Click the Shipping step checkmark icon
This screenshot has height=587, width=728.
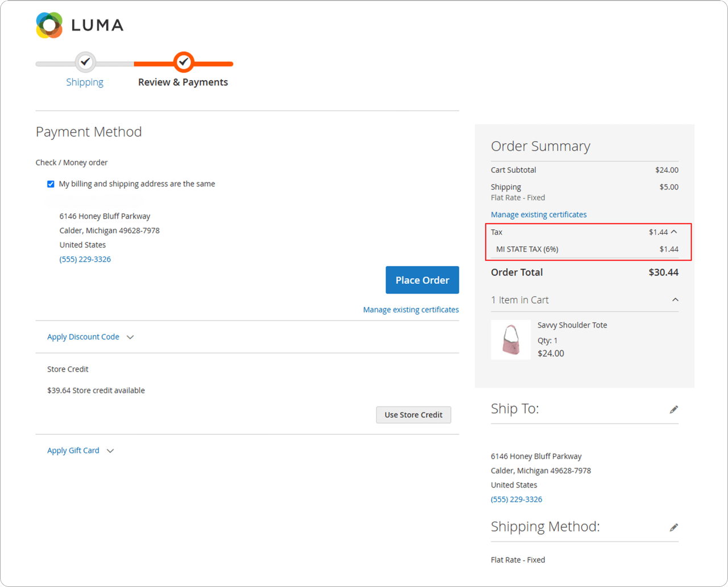point(85,62)
